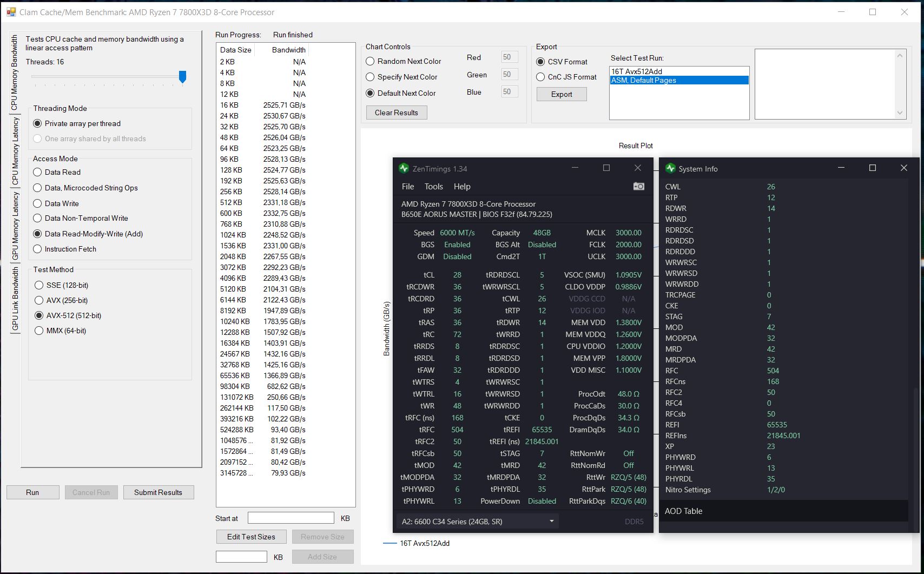Click the Nitro Settings row in System Info
Image resolution: width=924 pixels, height=574 pixels.
(x=784, y=490)
